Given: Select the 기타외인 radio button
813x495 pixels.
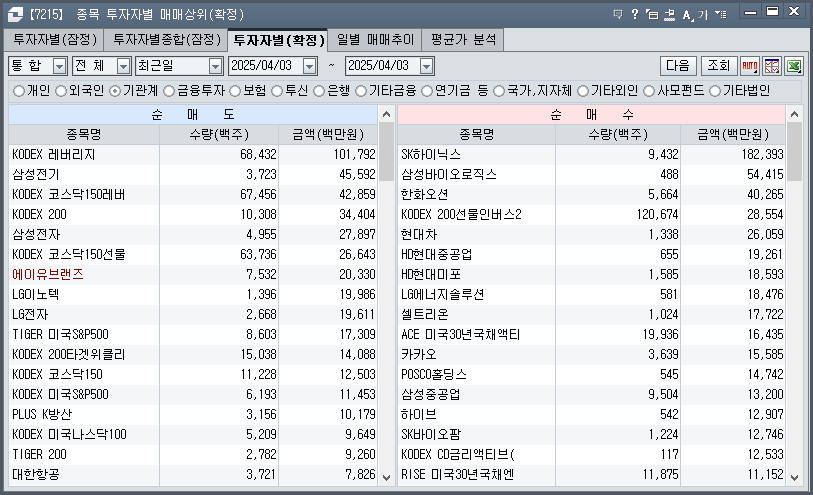Looking at the screenshot, I should [x=583, y=91].
